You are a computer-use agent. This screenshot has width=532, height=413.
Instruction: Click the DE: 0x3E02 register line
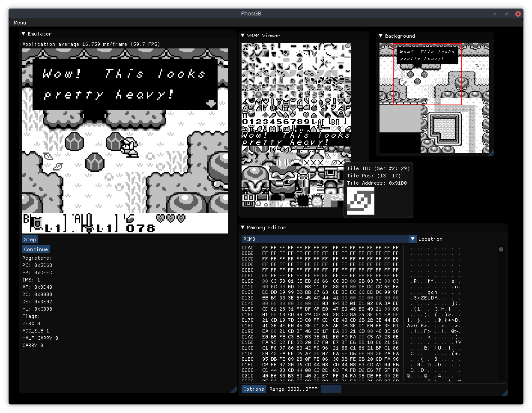37,302
